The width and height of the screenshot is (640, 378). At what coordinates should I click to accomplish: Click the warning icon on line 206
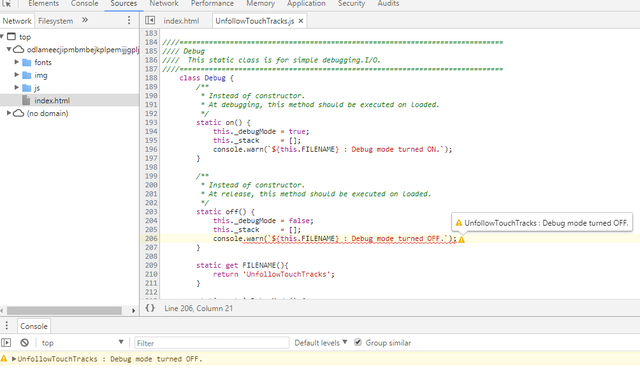coord(461,240)
